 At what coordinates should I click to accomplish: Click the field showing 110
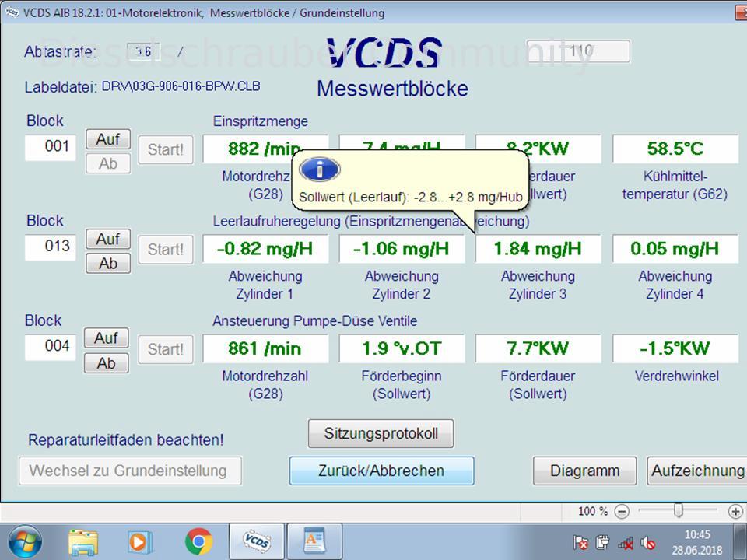click(578, 51)
